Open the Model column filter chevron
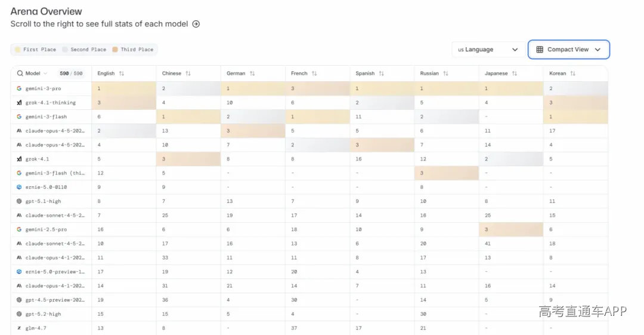644x335 pixels. coord(45,73)
